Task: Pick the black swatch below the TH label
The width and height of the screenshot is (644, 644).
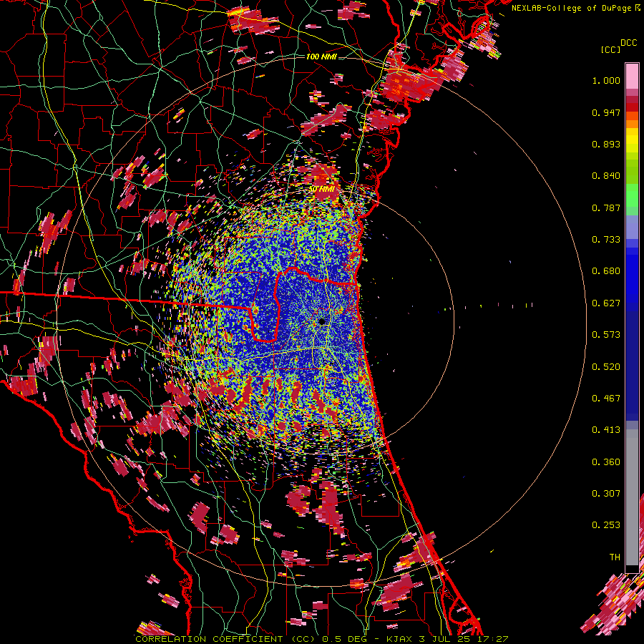Action: click(632, 568)
